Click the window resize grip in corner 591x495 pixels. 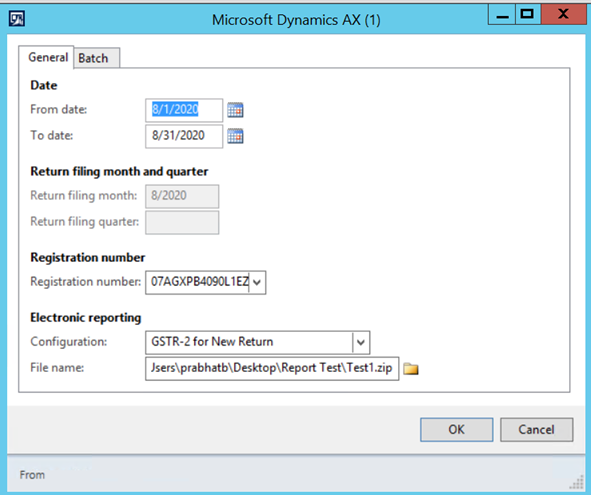pyautogui.click(x=576, y=483)
